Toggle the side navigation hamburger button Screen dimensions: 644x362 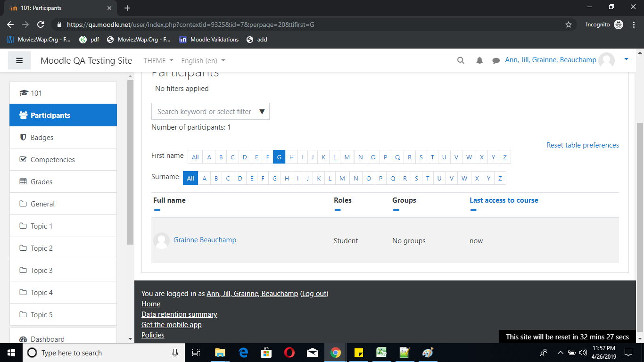pos(19,60)
